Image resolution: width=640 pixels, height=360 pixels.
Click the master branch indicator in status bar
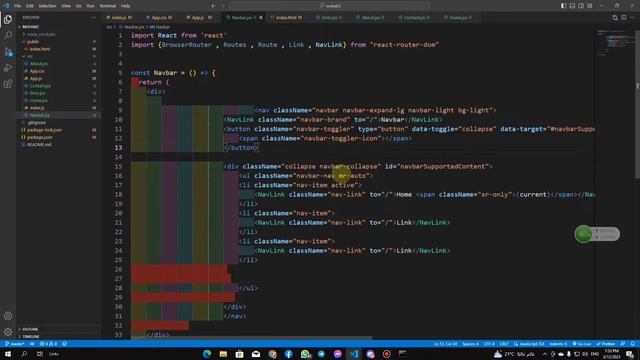point(14,344)
